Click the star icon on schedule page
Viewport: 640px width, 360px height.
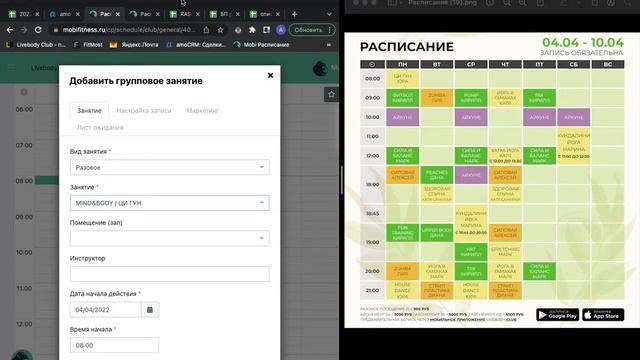(331, 95)
